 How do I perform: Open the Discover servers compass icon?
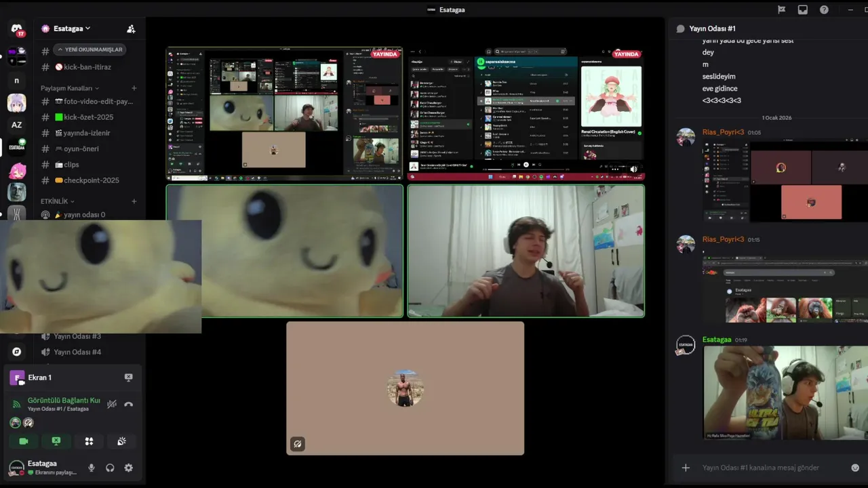[x=17, y=352]
